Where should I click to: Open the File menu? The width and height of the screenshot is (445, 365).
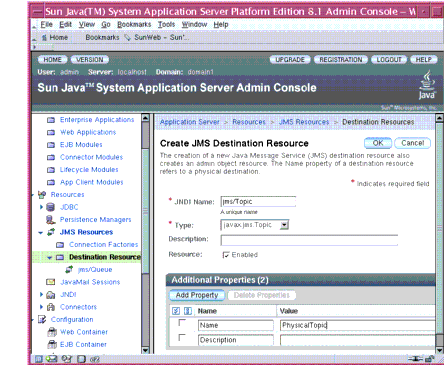pyautogui.click(x=47, y=24)
